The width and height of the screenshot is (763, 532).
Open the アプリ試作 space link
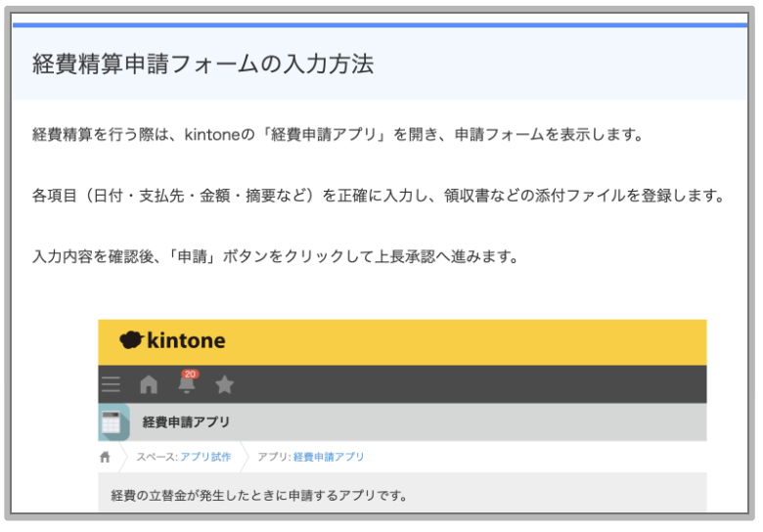207,457
